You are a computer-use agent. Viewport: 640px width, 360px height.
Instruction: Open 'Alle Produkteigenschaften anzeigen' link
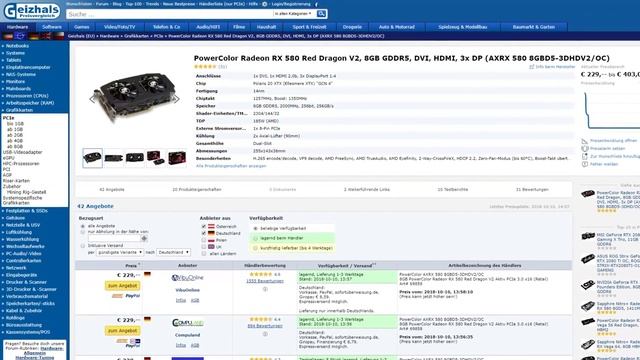coord(231,166)
